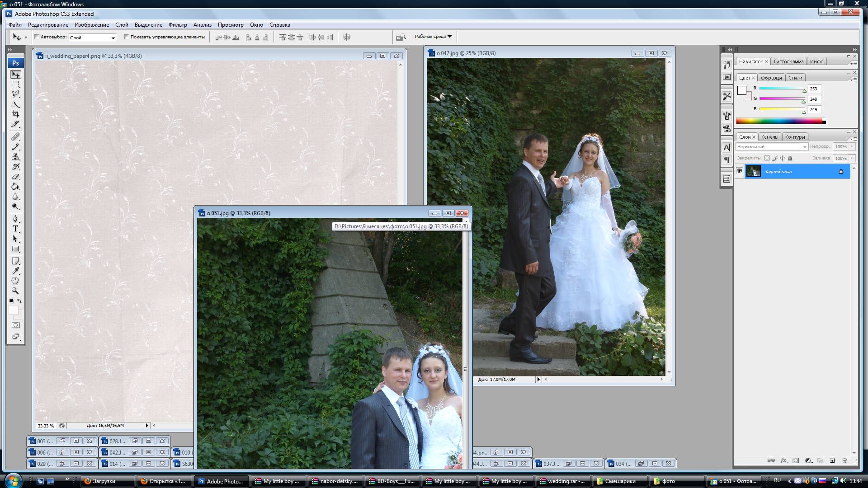Screen dimensions: 868x488
Task: Pick the Notes tool
Action: coord(15,261)
